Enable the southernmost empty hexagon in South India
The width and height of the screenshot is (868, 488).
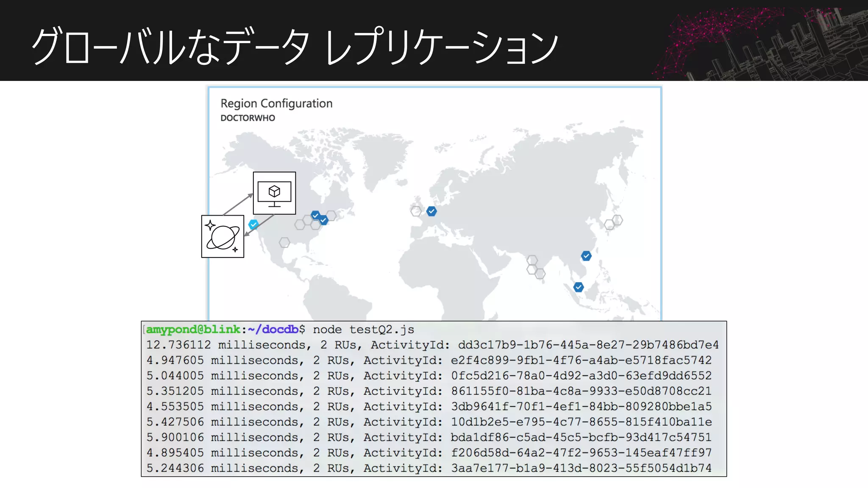(x=540, y=274)
